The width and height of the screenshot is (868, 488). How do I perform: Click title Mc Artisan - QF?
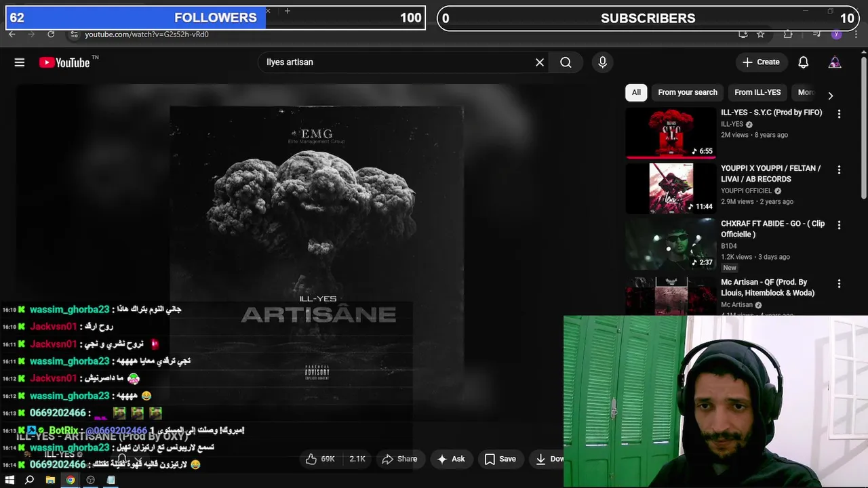768,287
